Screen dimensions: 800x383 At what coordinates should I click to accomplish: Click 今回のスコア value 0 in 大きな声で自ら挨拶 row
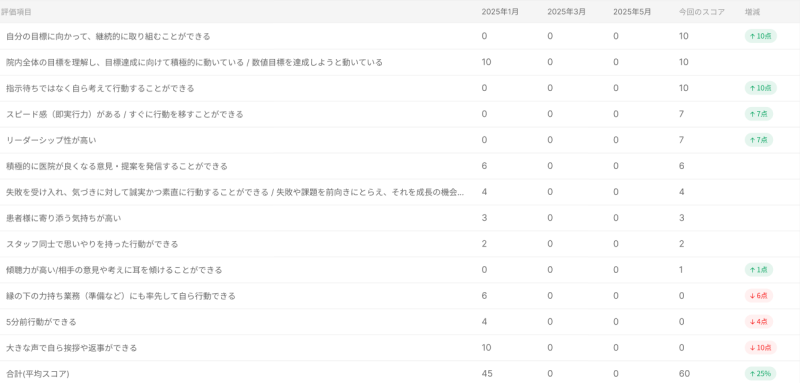pyautogui.click(x=682, y=348)
